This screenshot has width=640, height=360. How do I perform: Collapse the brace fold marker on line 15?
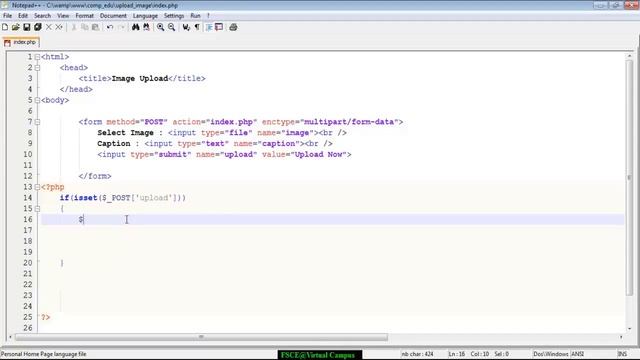tap(37, 209)
